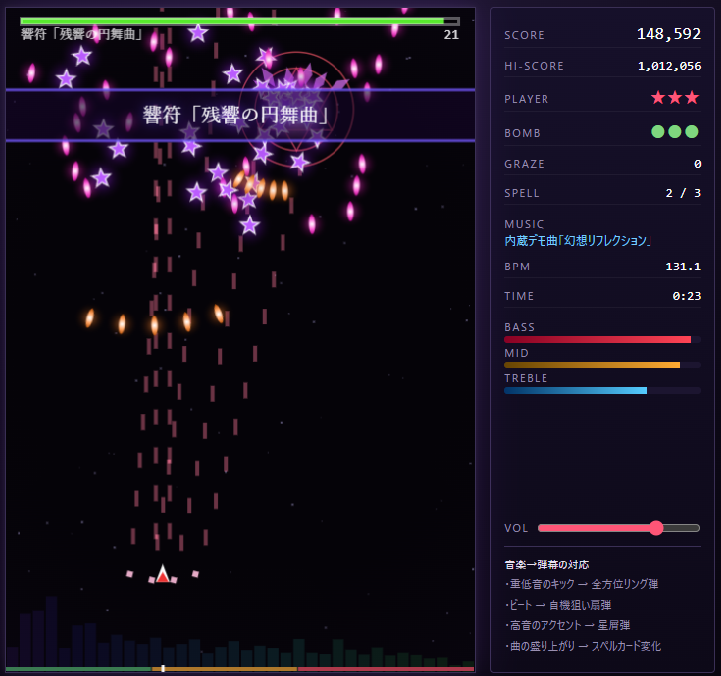Click the 高音のアクセント → 星屑弾 line
The image size is (721, 676).
coord(567,625)
